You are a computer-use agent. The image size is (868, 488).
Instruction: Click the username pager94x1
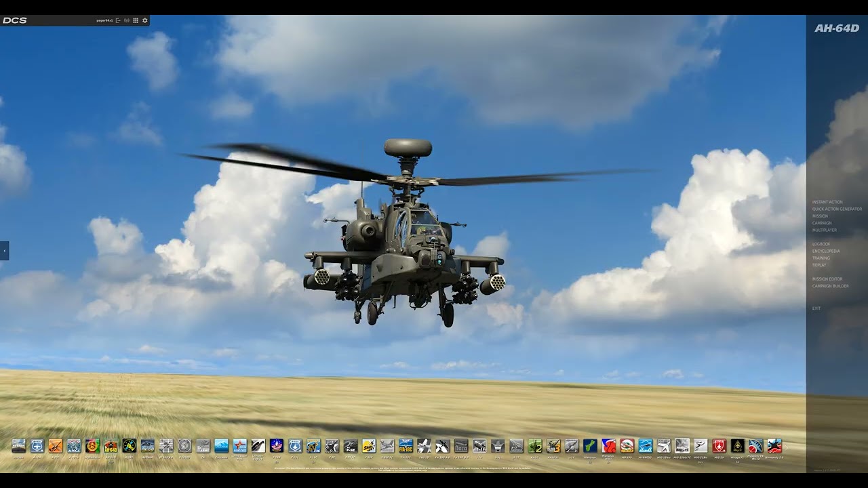coord(104,20)
